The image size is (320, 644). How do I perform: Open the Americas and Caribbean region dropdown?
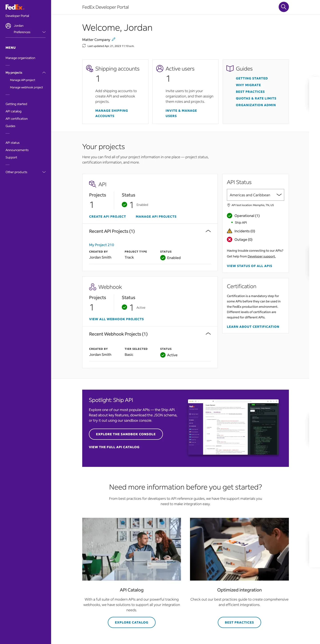tap(255, 195)
